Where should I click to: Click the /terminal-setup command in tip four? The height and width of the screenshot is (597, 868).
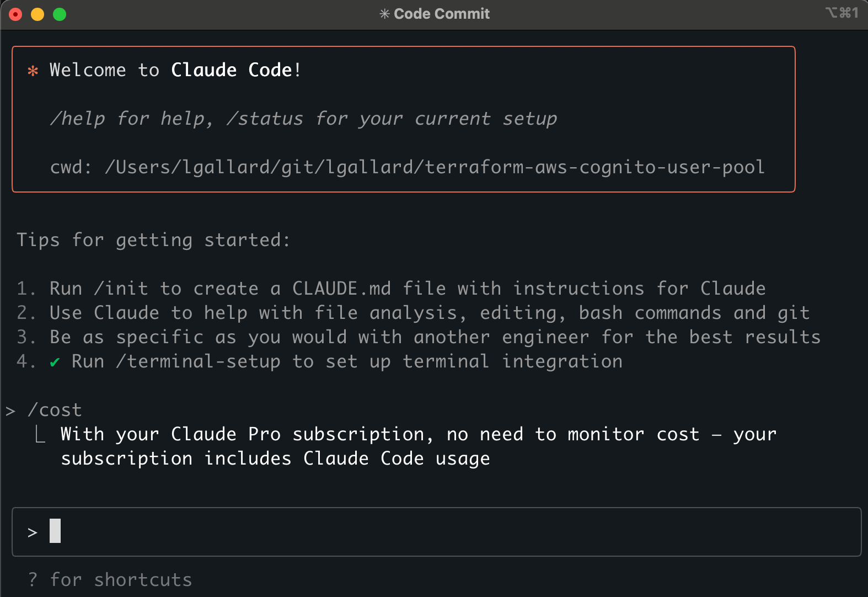click(199, 361)
